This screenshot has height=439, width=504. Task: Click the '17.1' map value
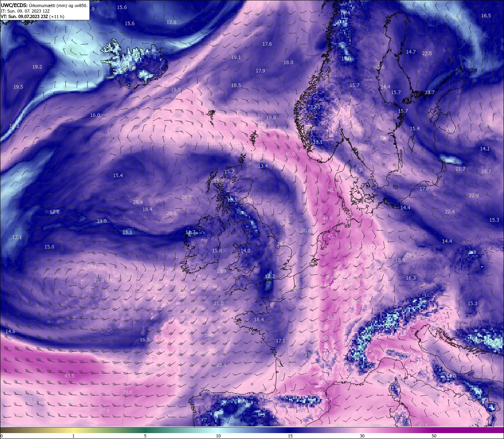click(280, 341)
